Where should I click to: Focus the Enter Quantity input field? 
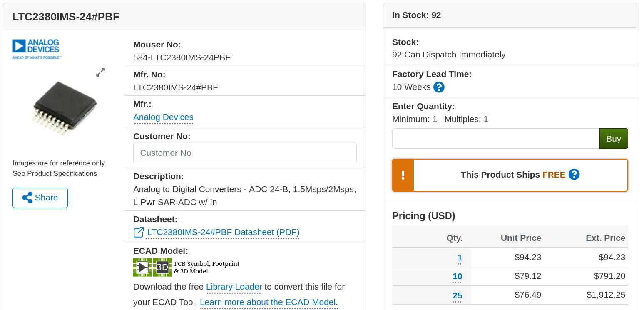(496, 138)
